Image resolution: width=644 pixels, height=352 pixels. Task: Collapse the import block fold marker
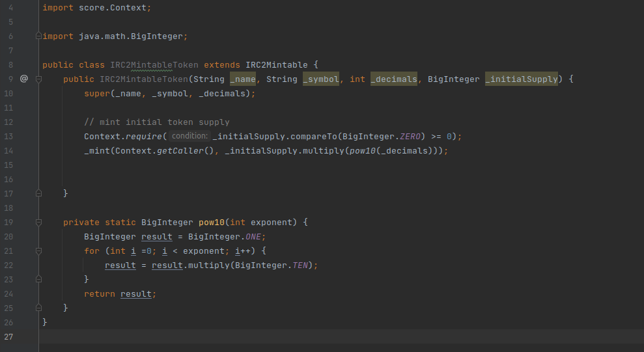[38, 36]
